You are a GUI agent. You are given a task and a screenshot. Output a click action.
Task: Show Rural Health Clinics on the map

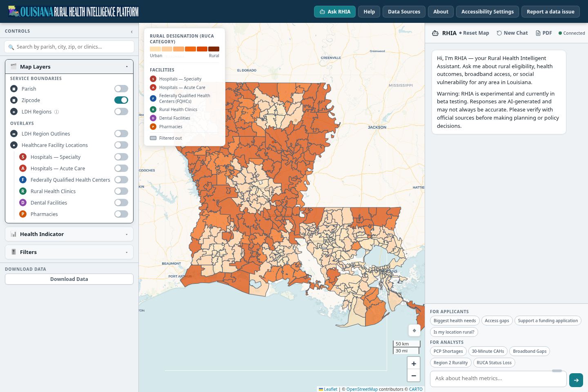tap(121, 191)
